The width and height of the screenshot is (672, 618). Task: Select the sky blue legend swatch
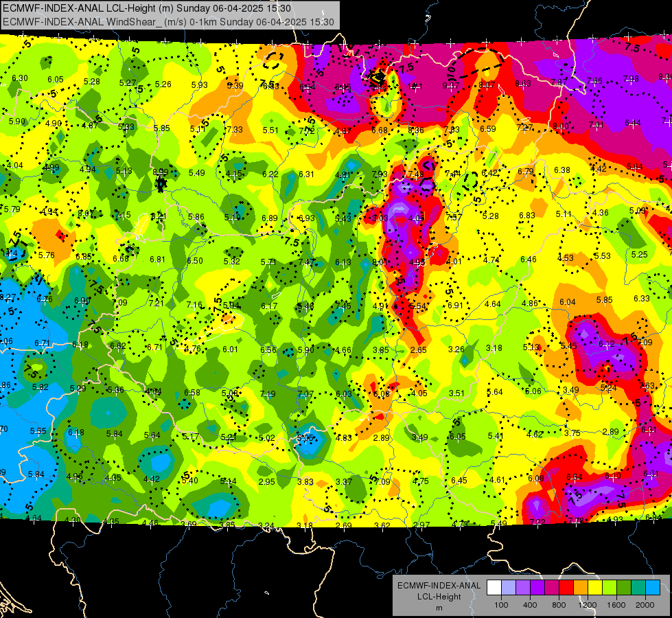(x=653, y=588)
